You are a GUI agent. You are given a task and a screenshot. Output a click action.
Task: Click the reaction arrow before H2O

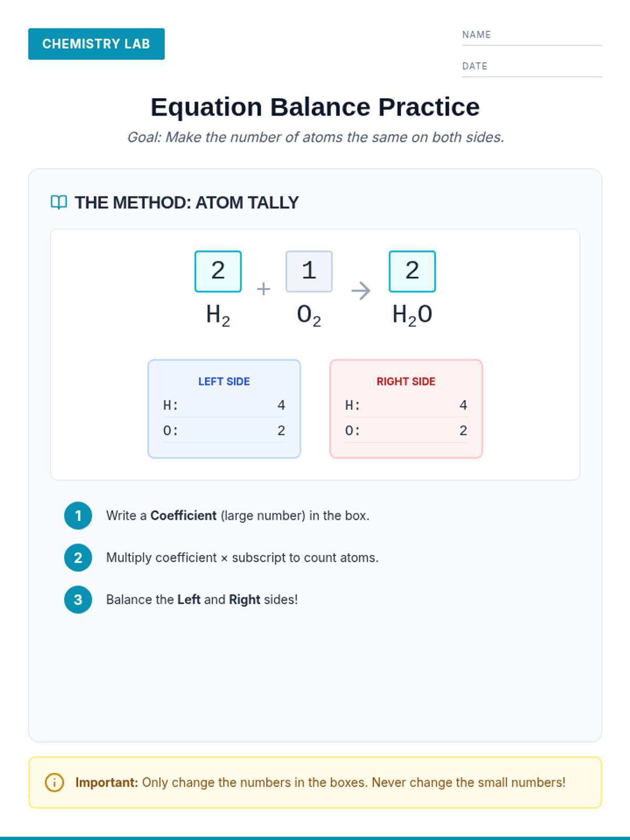coord(361,290)
